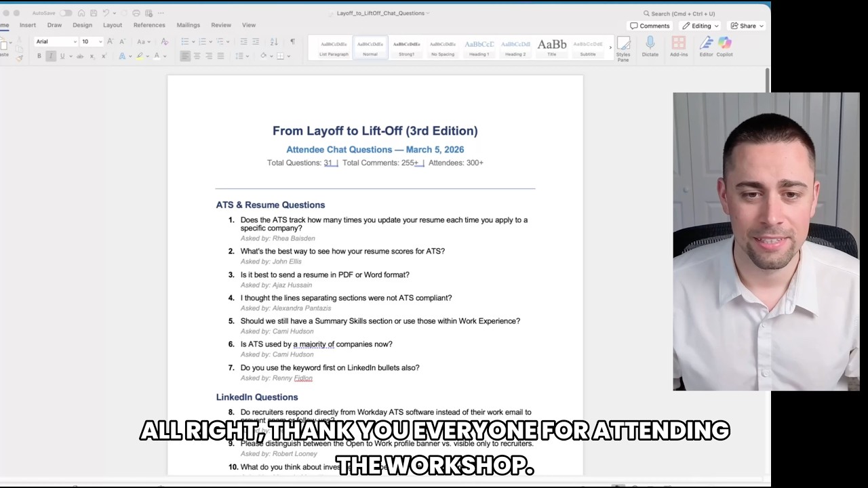Open the Share dropdown

click(x=747, y=26)
